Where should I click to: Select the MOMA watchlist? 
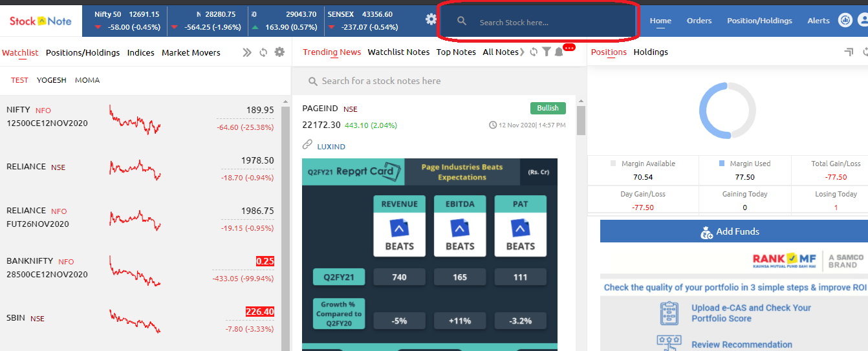pyautogui.click(x=87, y=80)
